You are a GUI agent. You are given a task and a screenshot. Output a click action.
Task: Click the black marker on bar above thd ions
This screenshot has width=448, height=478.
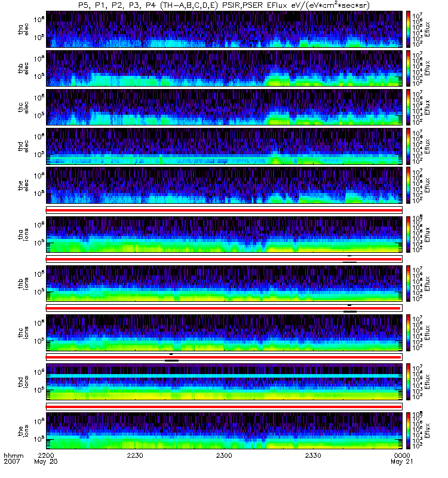click(171, 360)
